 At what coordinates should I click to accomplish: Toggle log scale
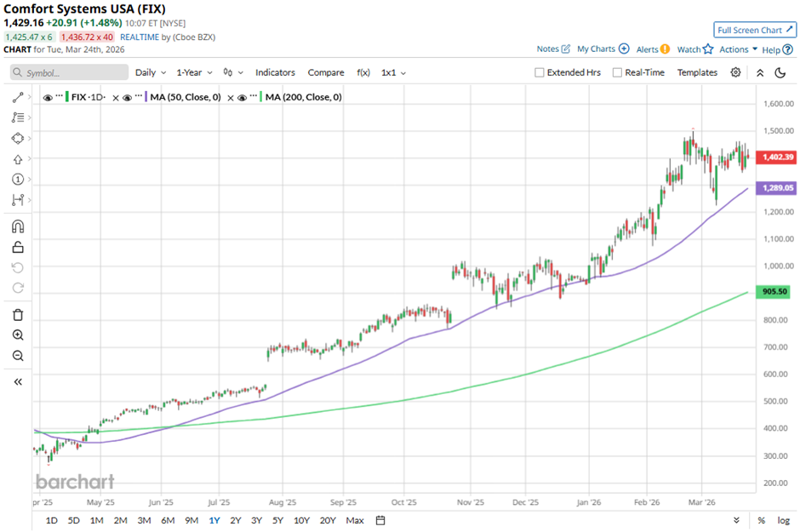pos(783,520)
